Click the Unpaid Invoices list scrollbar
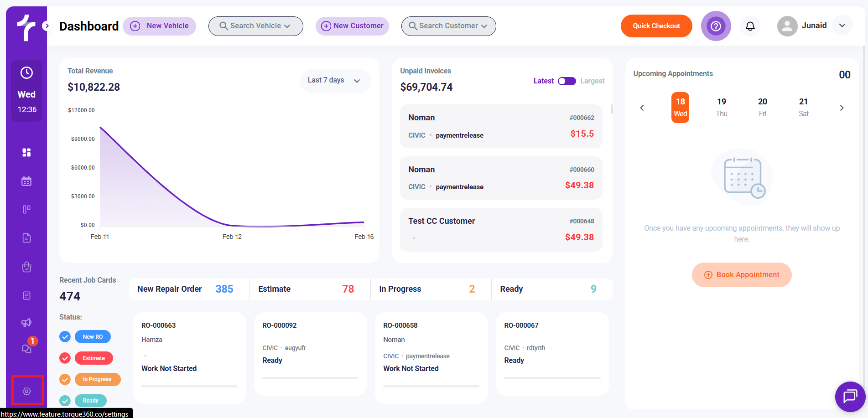Screen dimensions: 868x418 612,109
